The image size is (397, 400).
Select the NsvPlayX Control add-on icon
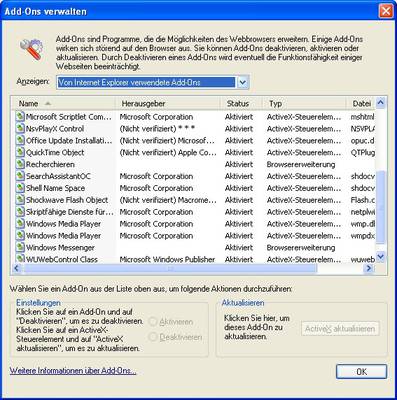click(x=20, y=129)
